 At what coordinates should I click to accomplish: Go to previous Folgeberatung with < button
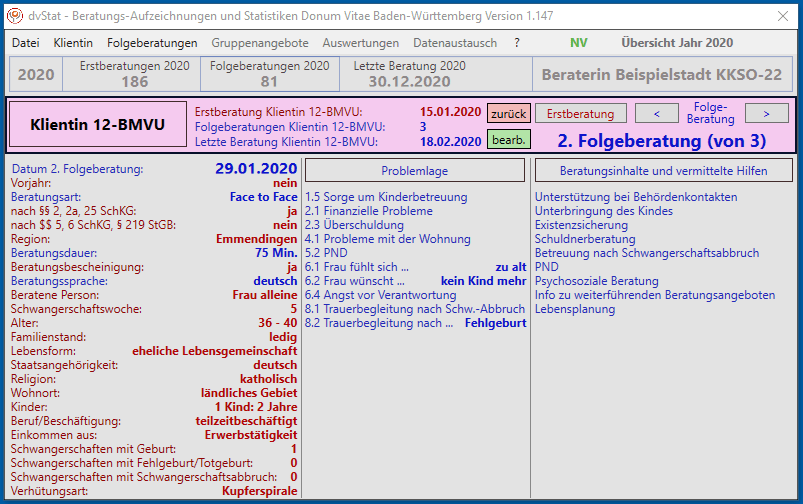657,113
